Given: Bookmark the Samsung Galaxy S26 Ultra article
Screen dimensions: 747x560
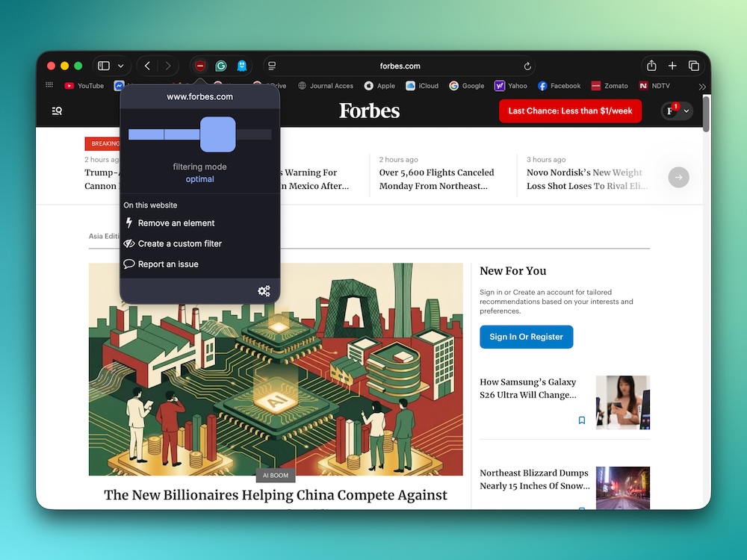Looking at the screenshot, I should pos(582,420).
